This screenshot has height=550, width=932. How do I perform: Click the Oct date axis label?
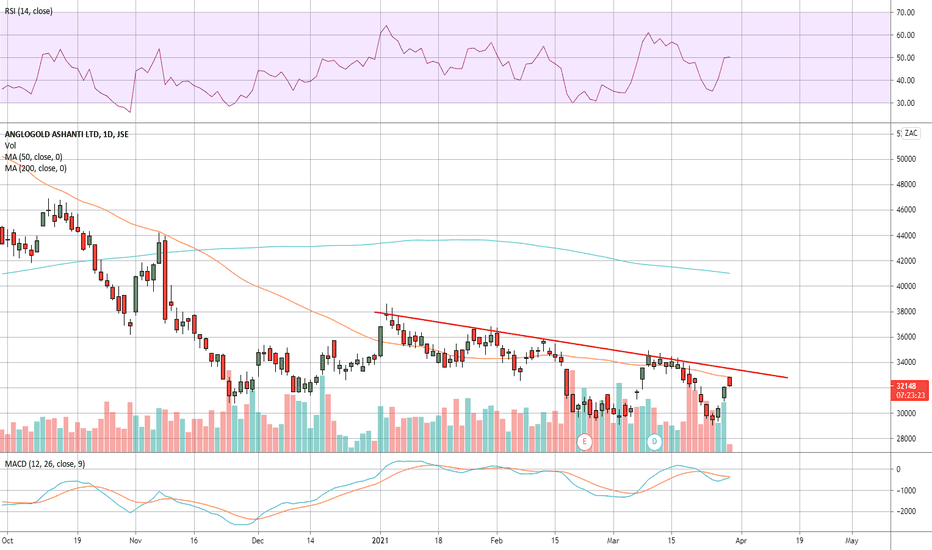click(x=7, y=540)
